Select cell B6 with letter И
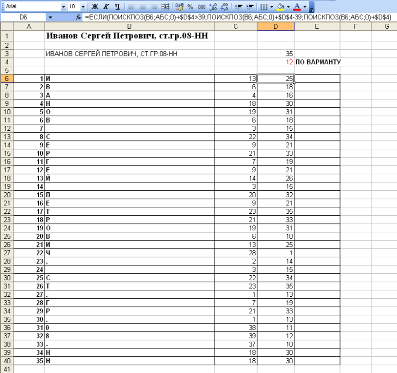 tap(129, 79)
